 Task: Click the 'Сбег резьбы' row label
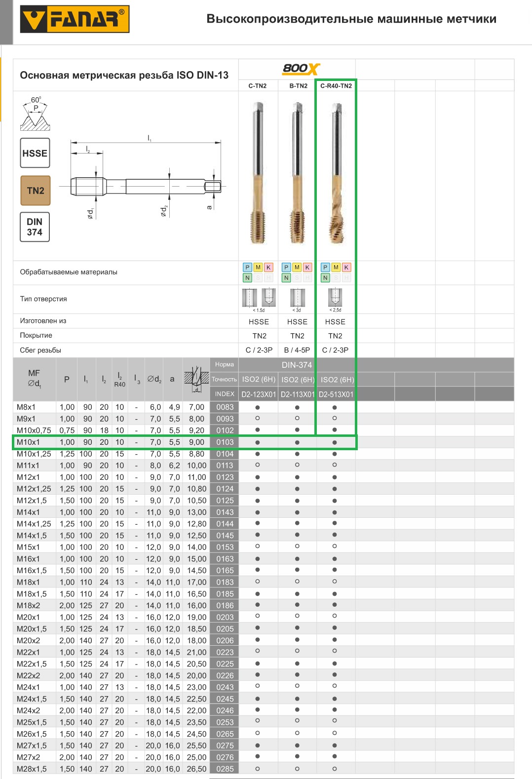[40, 350]
